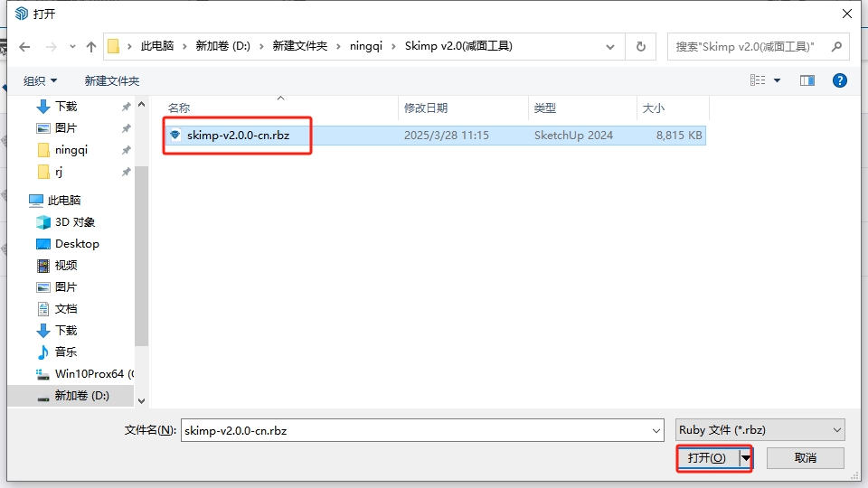Click the address bar folder icon

tap(114, 46)
